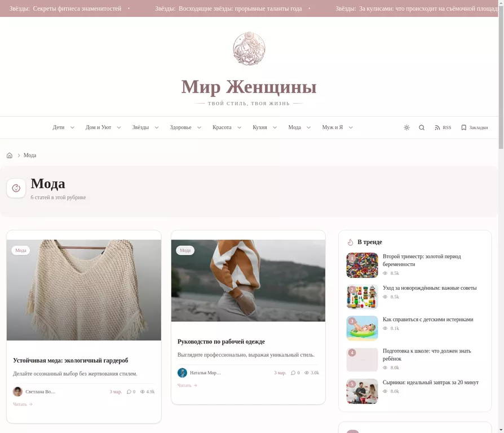Click the flame icon beside В тренде
504x433 pixels.
350,242
